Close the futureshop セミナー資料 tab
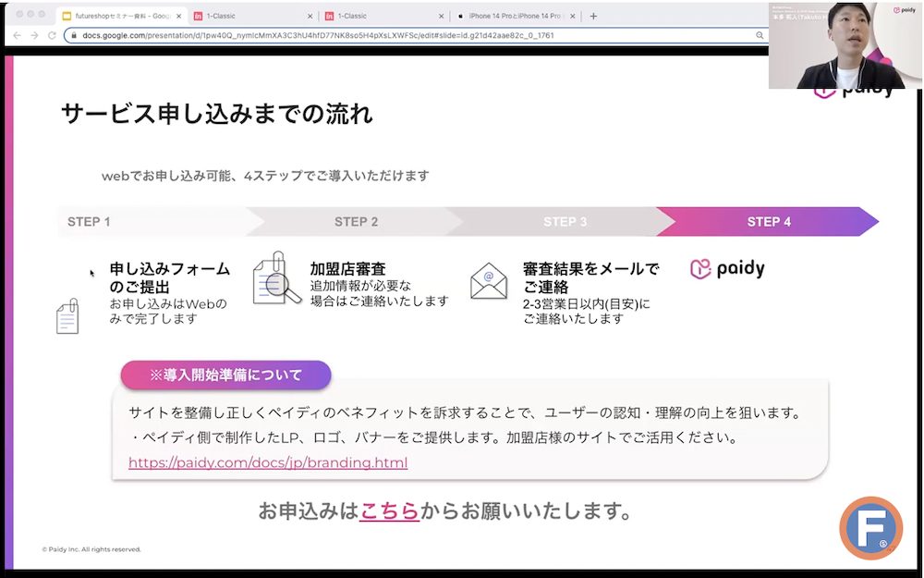Image resolution: width=924 pixels, height=578 pixels. point(178,16)
